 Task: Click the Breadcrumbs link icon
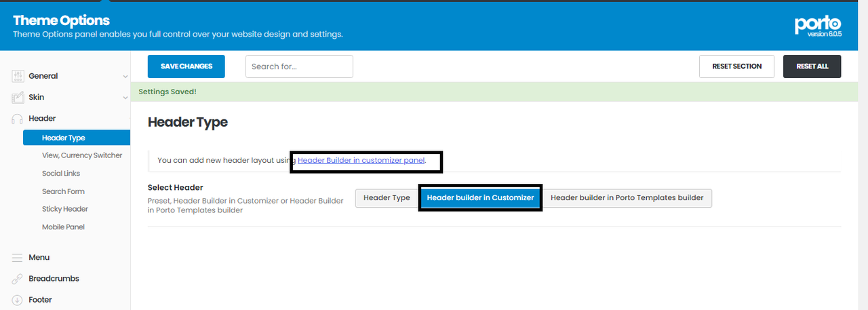(x=18, y=279)
